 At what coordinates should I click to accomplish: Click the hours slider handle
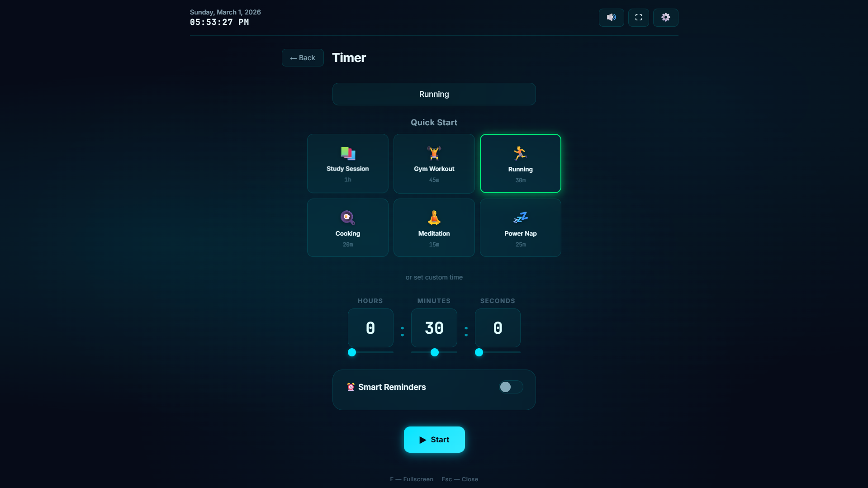352,352
